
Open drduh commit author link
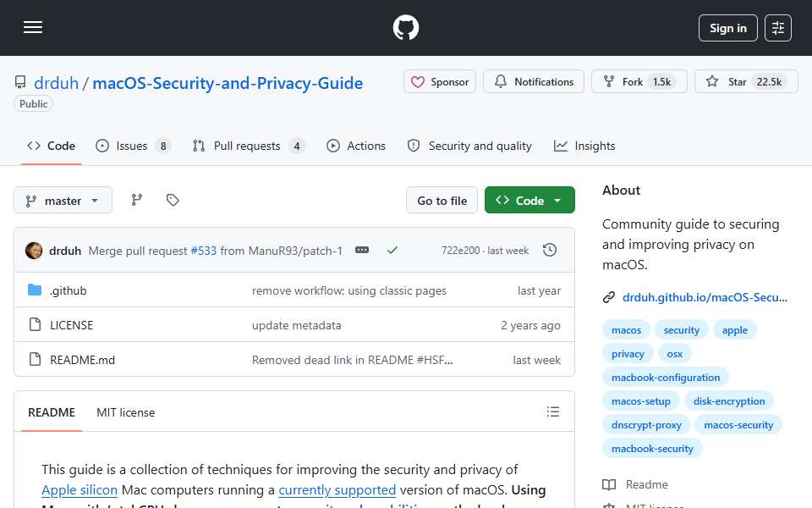point(65,251)
